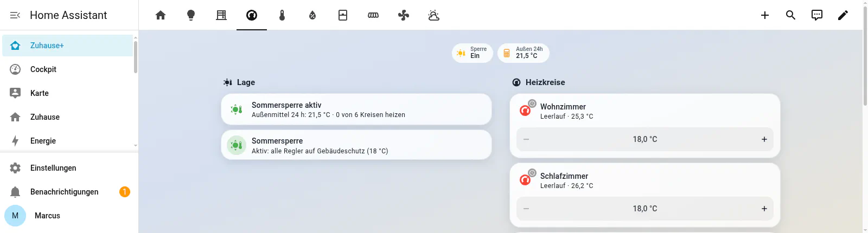868x233 pixels.
Task: Toggle the Sommersperre switch card
Action: click(x=356, y=145)
